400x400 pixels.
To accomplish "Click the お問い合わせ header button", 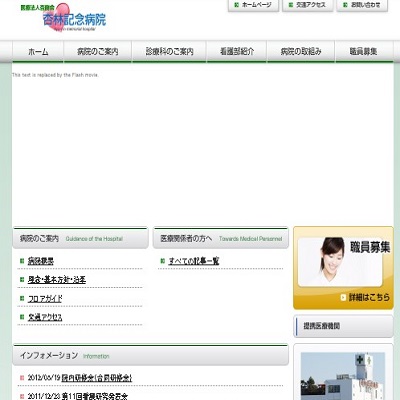I will pos(362,5).
